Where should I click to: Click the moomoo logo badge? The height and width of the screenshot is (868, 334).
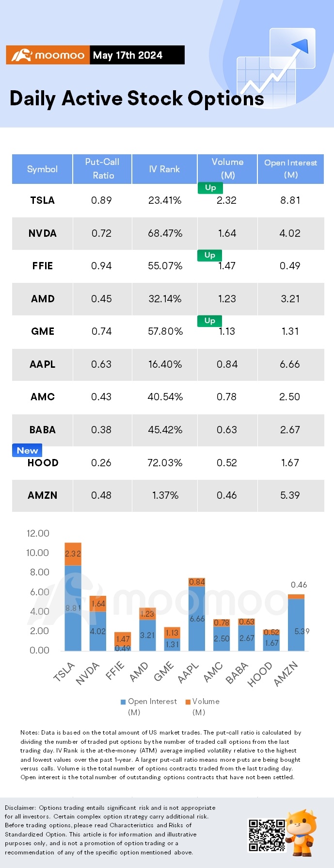coord(48,55)
